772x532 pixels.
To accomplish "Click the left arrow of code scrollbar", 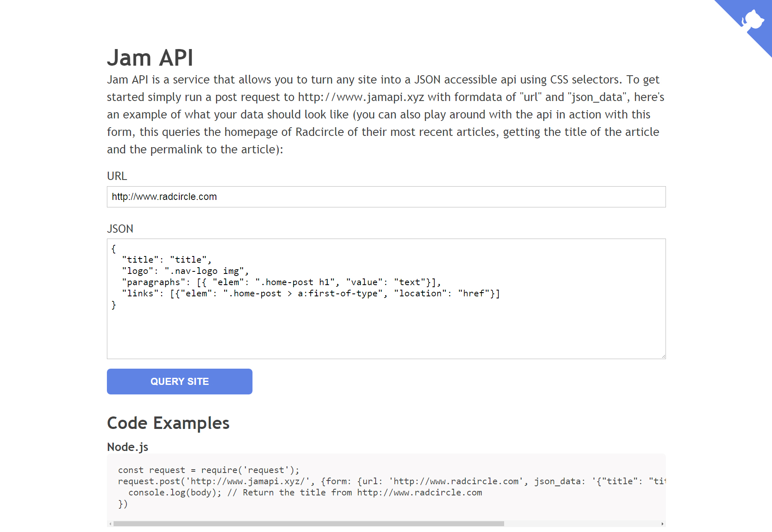I will (x=110, y=524).
